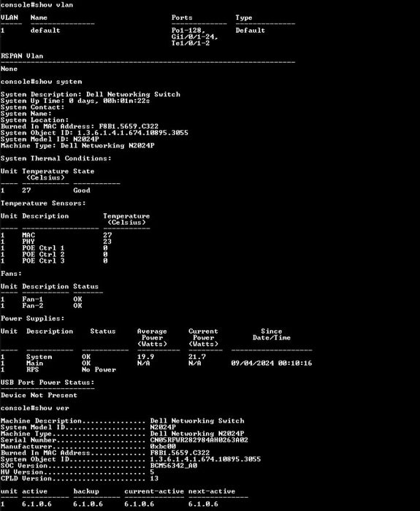
Task: Click the Fan-1 status row
Action: pos(42,299)
